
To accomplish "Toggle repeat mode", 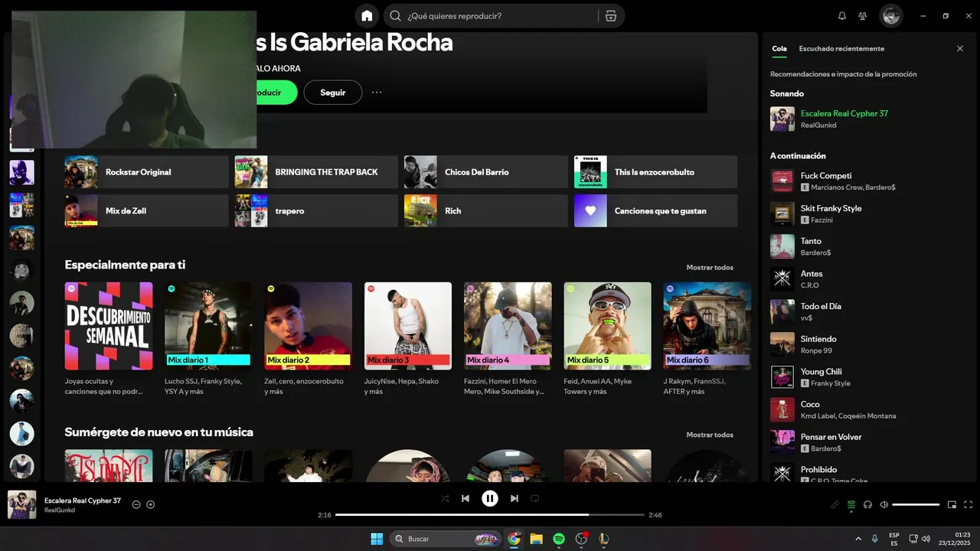I will click(535, 498).
